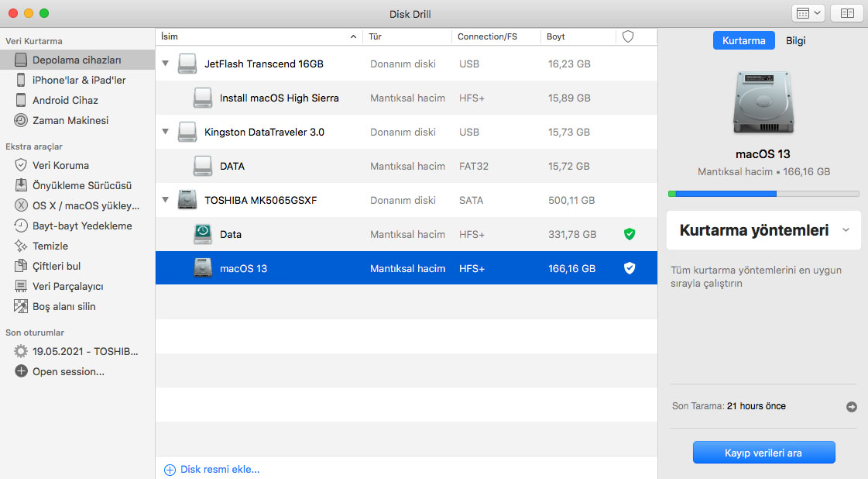Viewport: 868px width, 479px height.
Task: Toggle the protection shield for macOS 13
Action: 630,268
